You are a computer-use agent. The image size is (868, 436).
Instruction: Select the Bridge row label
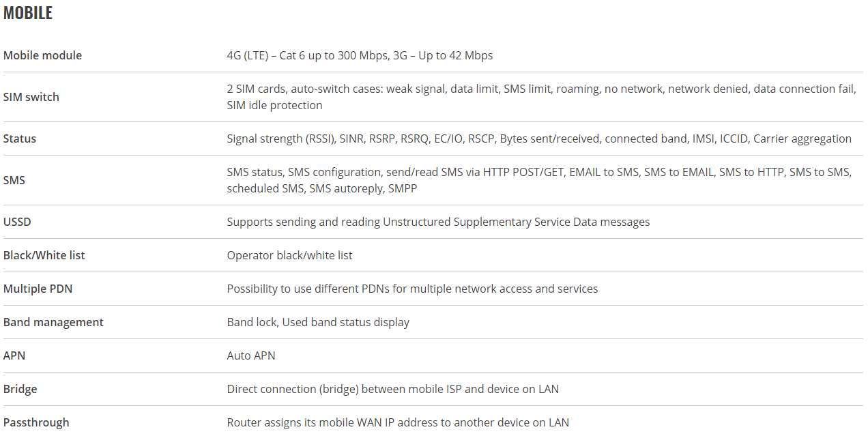click(x=20, y=389)
